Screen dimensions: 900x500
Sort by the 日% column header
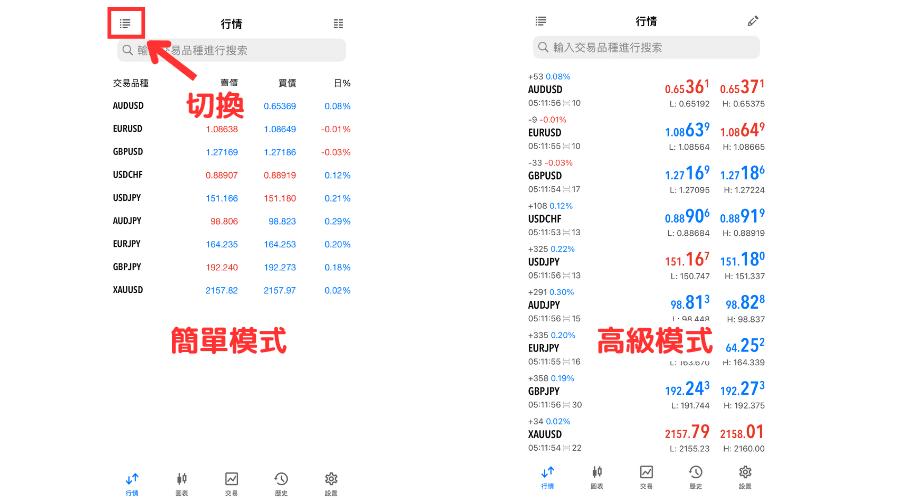(341, 83)
